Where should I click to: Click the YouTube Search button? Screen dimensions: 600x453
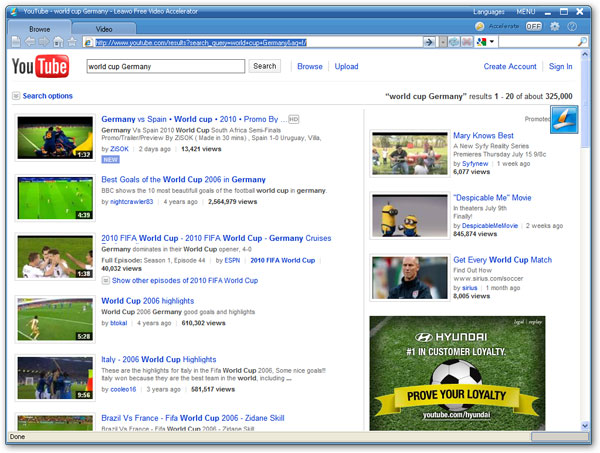(x=264, y=66)
